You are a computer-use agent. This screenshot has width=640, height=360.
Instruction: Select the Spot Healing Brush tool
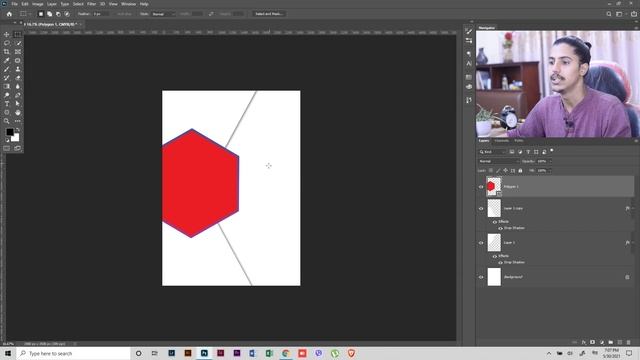pyautogui.click(x=18, y=60)
